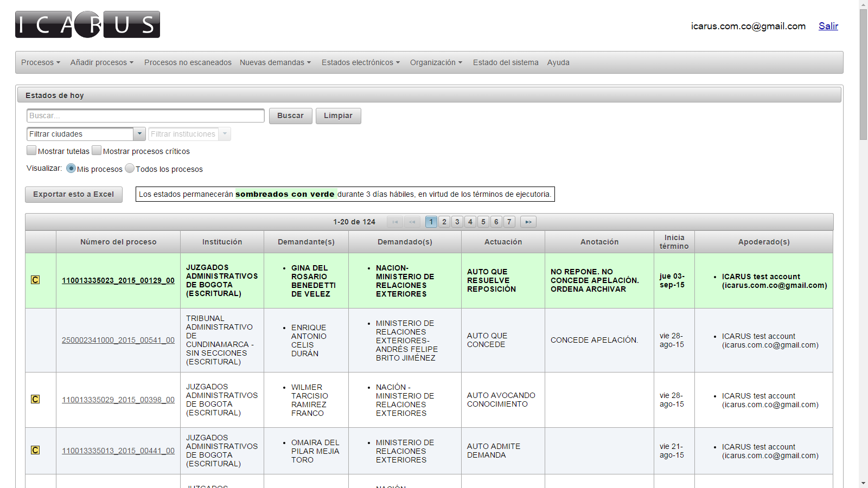This screenshot has width=868, height=488.
Task: Open the Organización menu
Action: 436,62
